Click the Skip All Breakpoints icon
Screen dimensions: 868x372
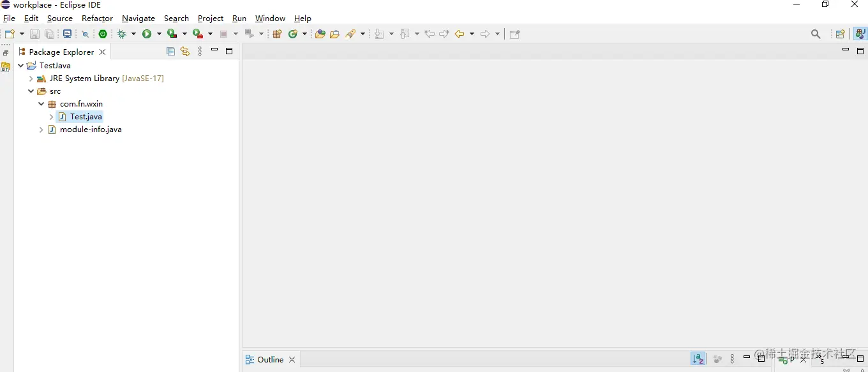(85, 34)
